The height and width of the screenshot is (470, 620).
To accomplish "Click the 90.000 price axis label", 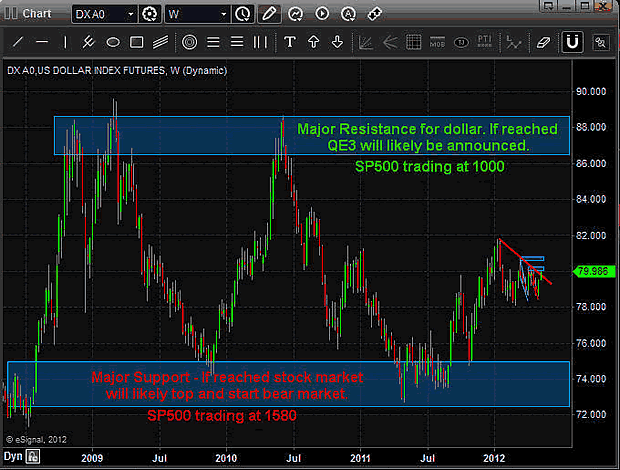I will pos(591,92).
